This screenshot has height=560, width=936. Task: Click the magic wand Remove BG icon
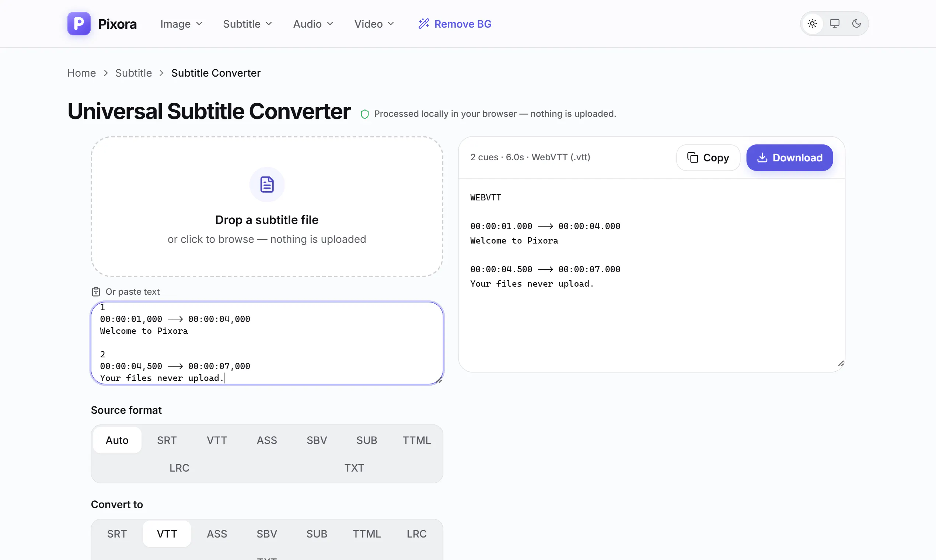click(424, 24)
